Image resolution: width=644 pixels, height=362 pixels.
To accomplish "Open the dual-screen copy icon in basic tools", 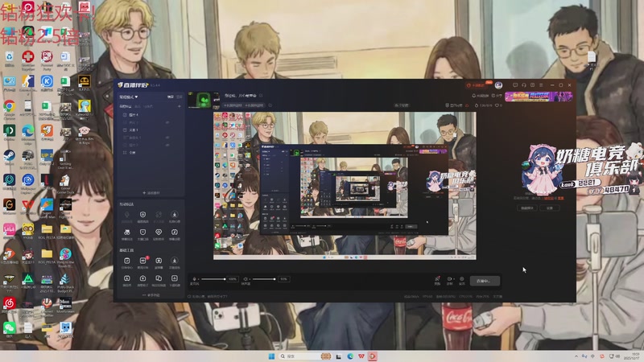I will (159, 278).
